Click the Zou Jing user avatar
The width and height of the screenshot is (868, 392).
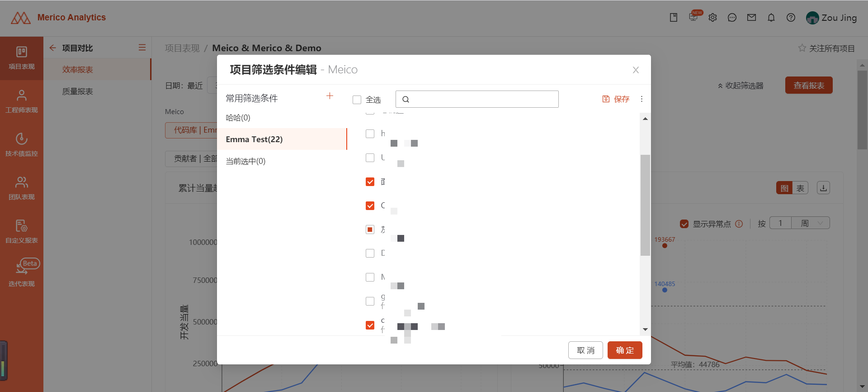812,18
